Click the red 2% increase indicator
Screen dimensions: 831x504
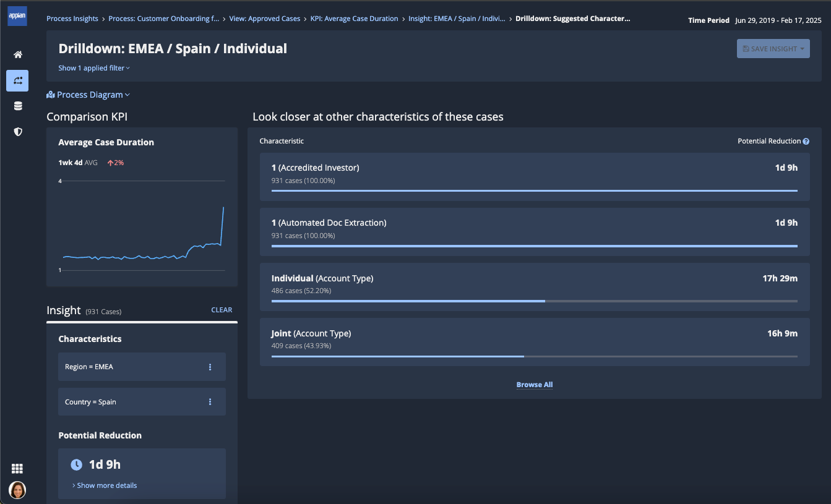click(116, 163)
